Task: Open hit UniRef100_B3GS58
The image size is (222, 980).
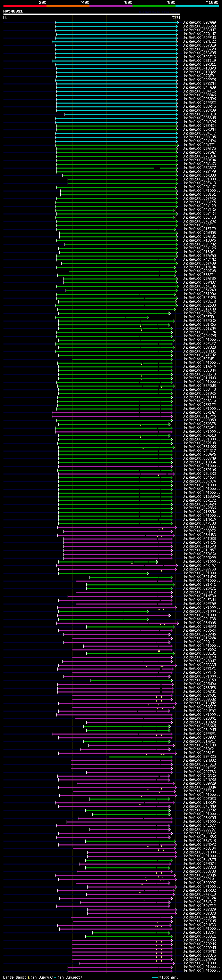Action: [199, 26]
